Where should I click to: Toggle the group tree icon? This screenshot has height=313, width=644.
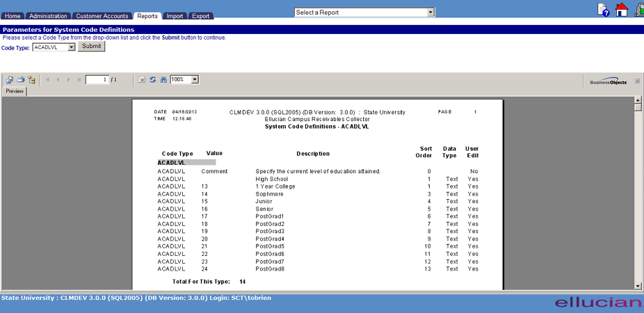31,80
